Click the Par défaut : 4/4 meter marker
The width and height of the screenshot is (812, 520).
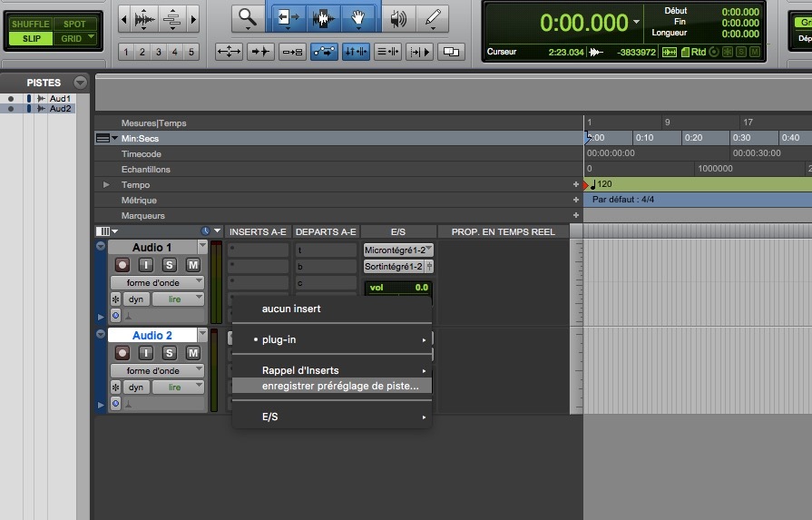623,200
